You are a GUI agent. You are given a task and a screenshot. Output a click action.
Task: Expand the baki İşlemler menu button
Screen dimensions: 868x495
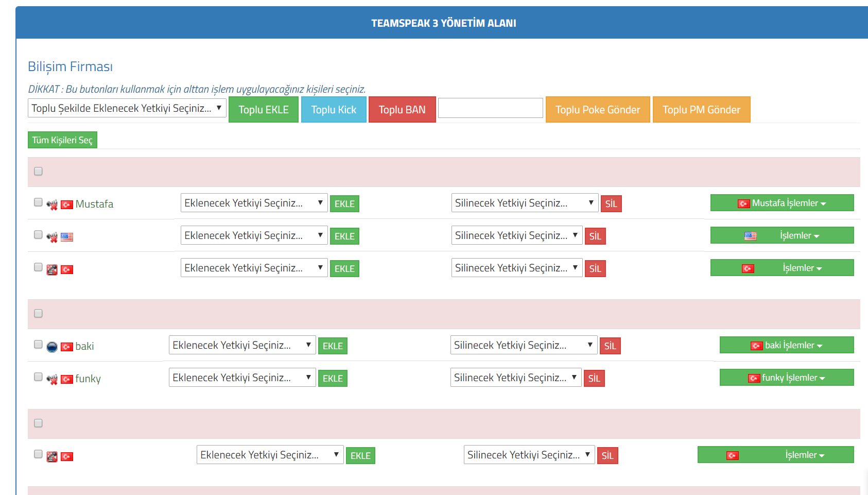787,345
